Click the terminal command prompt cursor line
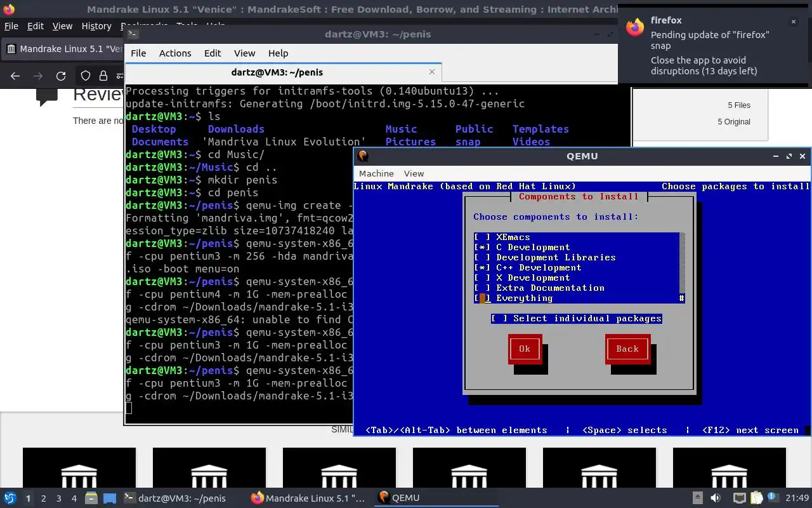Screen dimensions: 812x508 tap(129, 408)
